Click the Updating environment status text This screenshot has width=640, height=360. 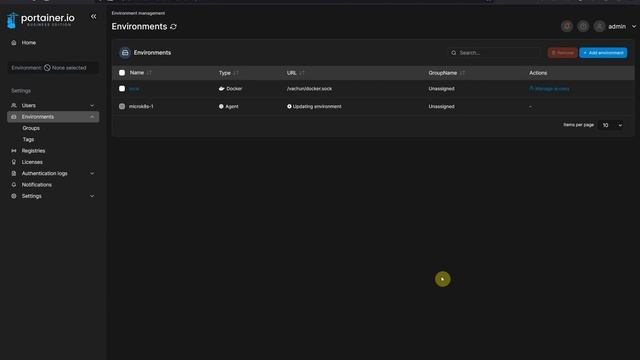click(x=317, y=107)
